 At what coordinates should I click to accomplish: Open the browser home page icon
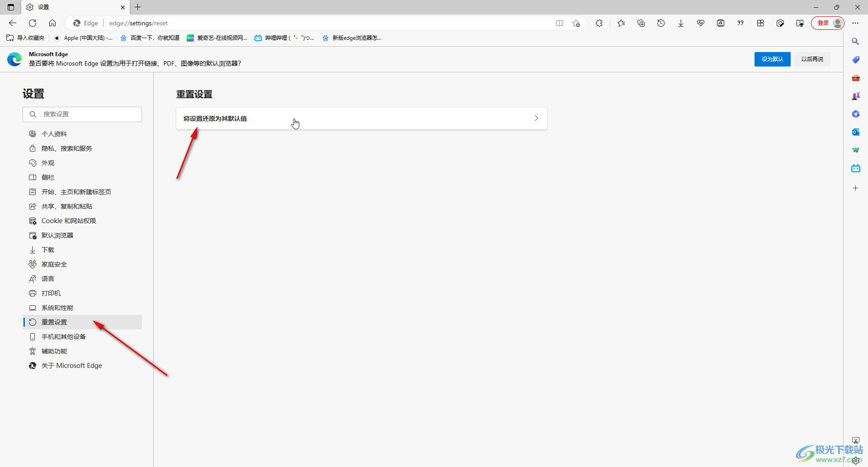(x=52, y=23)
